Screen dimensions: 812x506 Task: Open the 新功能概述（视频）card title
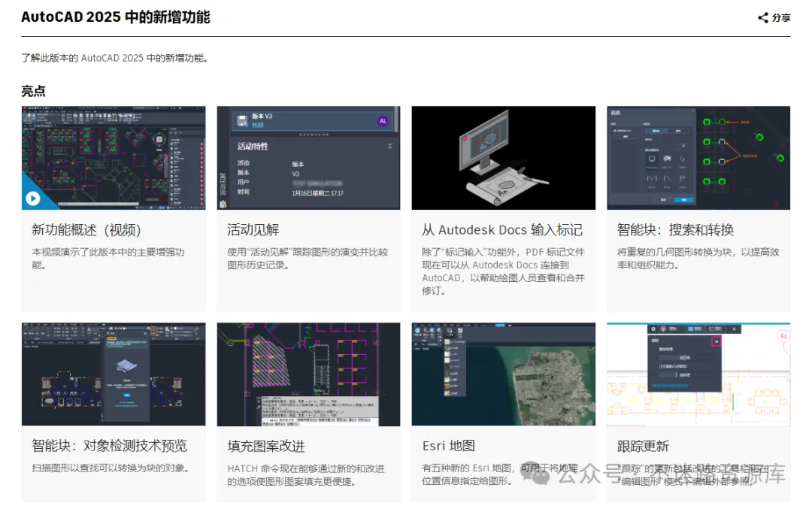pyautogui.click(x=86, y=230)
